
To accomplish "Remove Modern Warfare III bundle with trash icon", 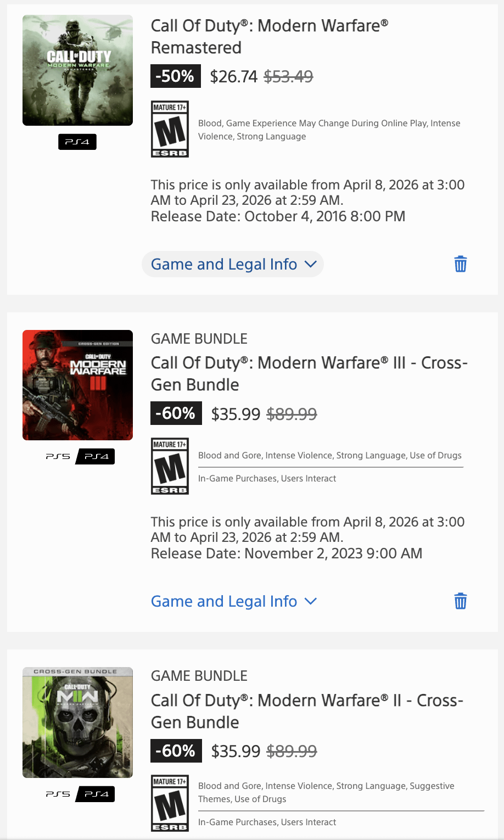I will 460,601.
